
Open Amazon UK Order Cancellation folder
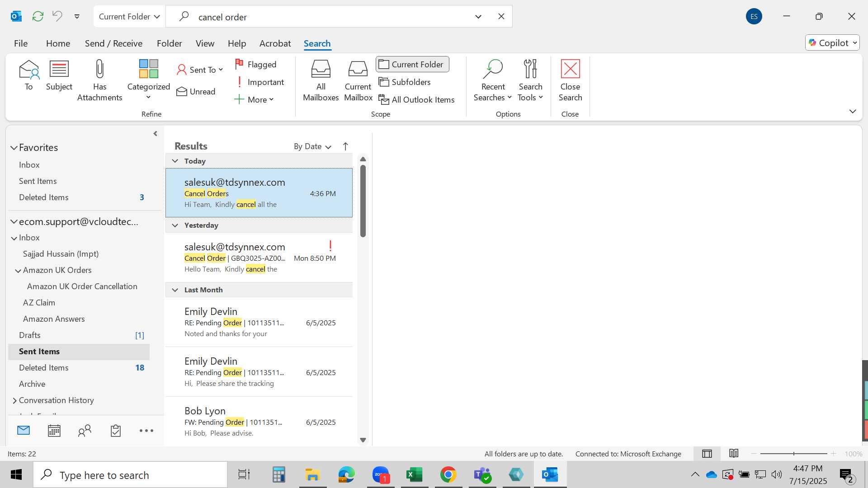coord(82,286)
